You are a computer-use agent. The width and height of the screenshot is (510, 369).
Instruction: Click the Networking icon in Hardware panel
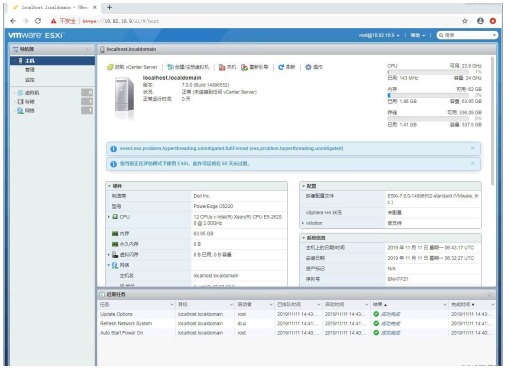tap(115, 265)
